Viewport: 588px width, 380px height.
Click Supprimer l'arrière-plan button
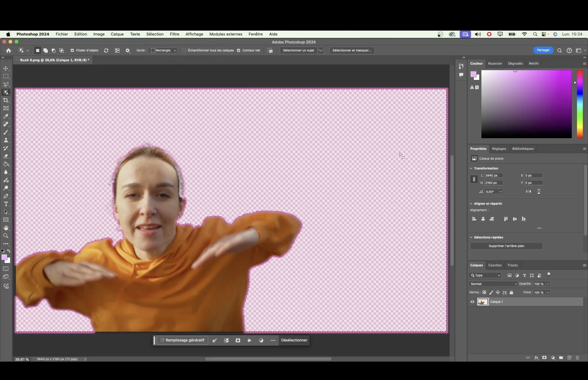coord(506,246)
